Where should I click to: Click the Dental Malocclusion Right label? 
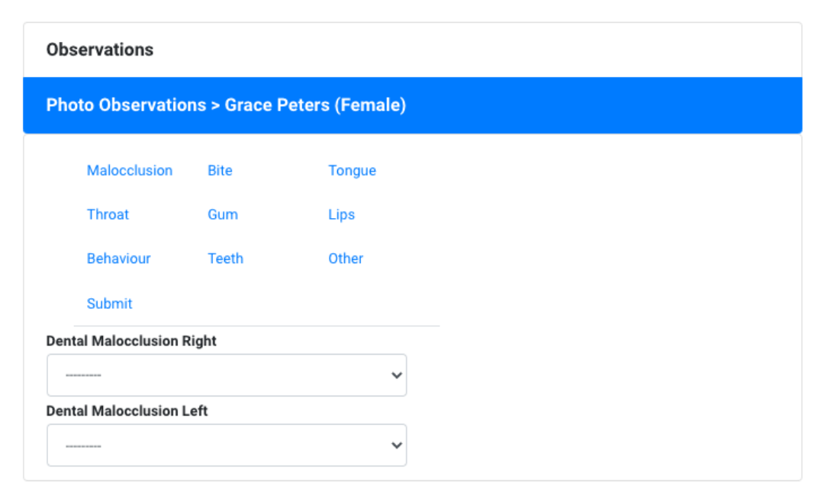click(131, 342)
